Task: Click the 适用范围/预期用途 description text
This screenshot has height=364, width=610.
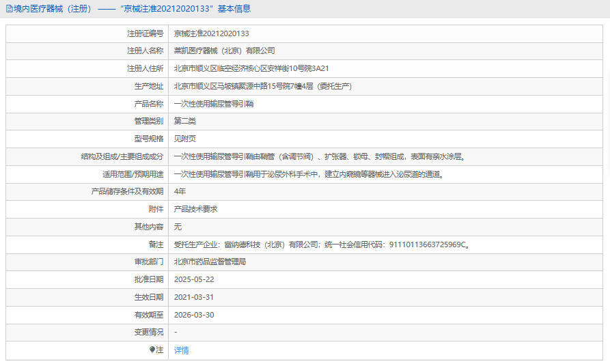Action: pos(309,174)
